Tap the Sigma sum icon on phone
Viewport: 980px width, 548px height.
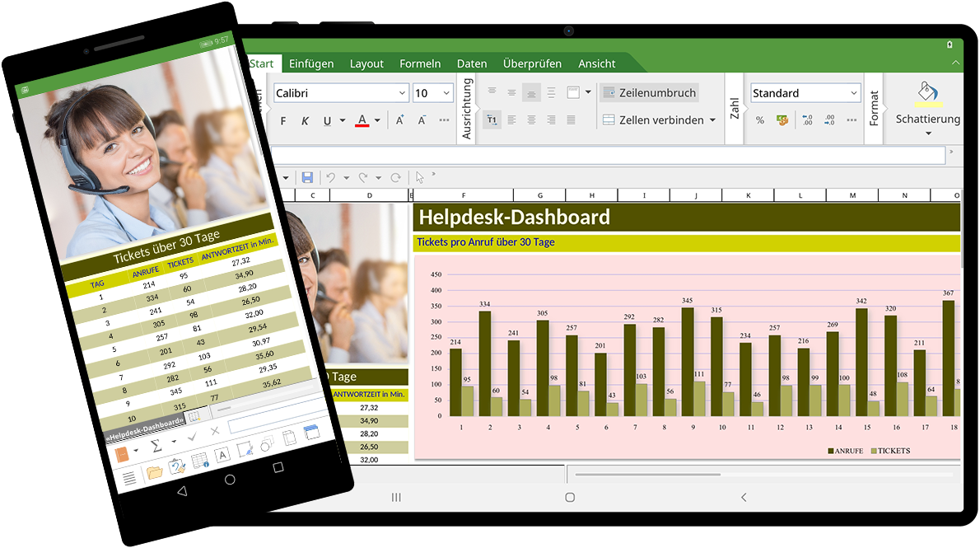[x=155, y=446]
